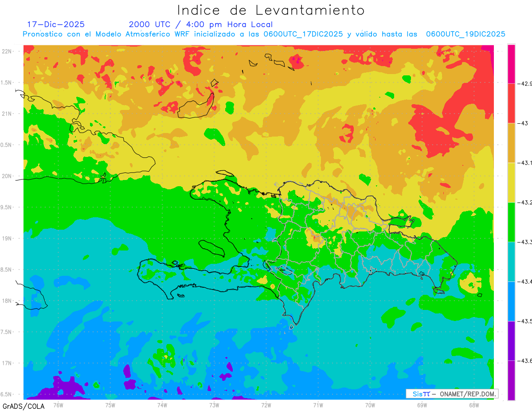Pick the orange legend swatch between -43 and -43.1

pyautogui.click(x=511, y=143)
